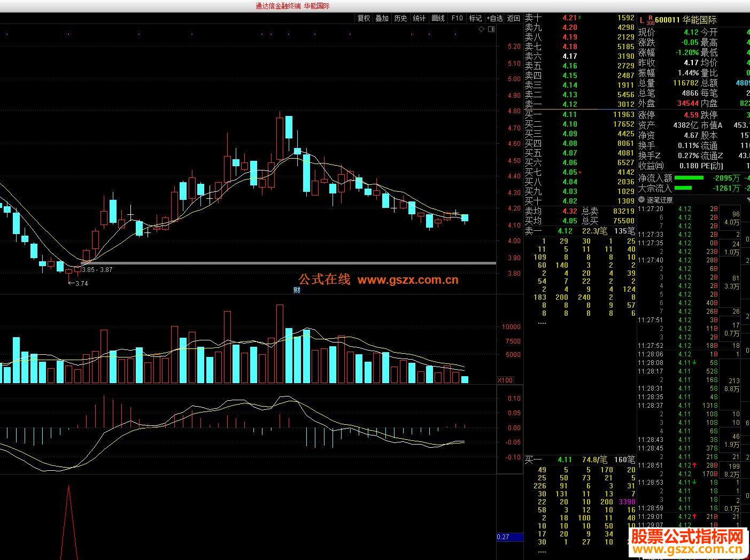Click the R300 margin tag icon

tap(650, 20)
